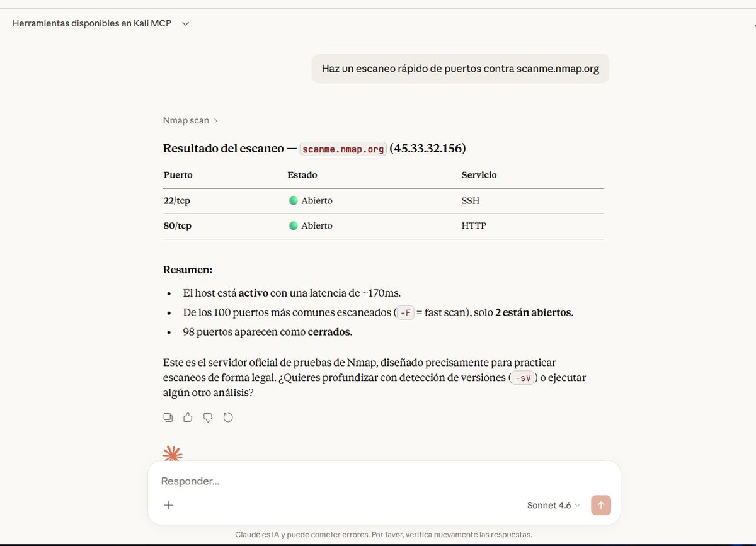
Task: Click the '-sV' inline code flag
Action: 523,378
